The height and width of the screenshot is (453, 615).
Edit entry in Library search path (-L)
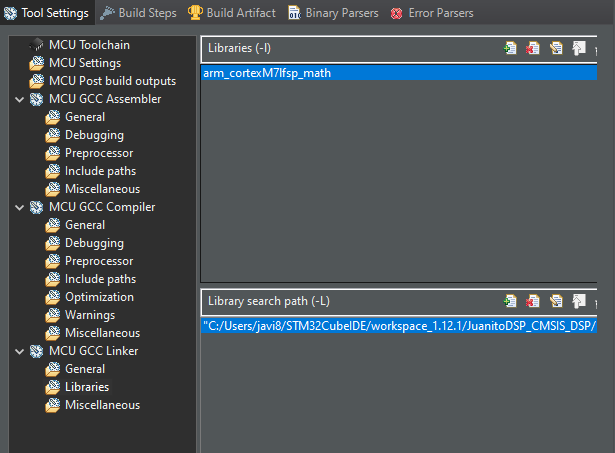click(x=556, y=301)
